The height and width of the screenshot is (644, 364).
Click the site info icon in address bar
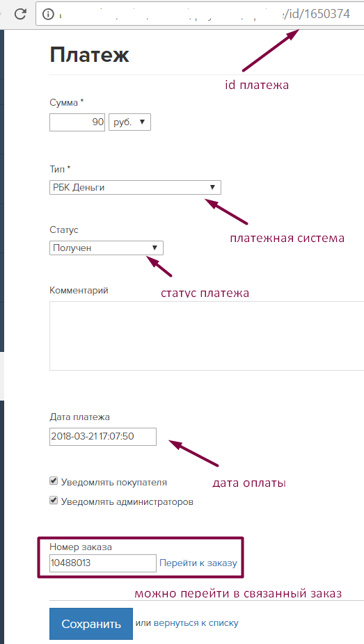48,15
